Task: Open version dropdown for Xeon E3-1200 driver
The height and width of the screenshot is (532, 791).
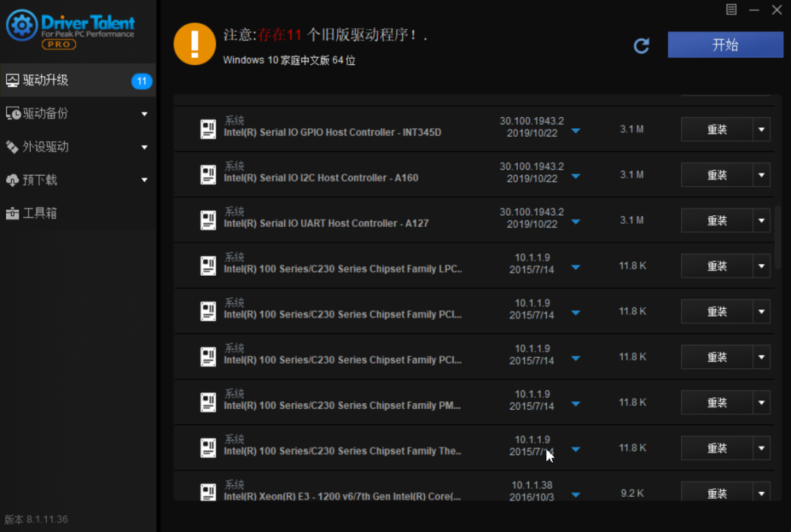Action: pyautogui.click(x=576, y=495)
